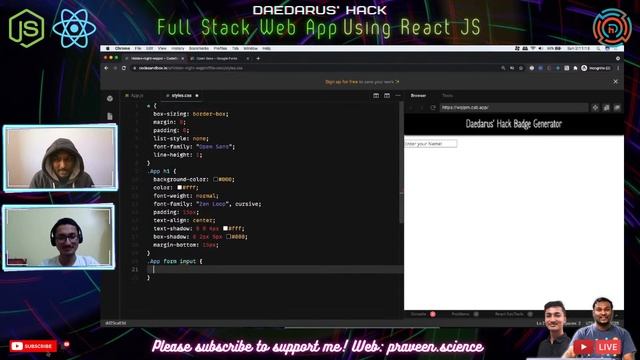This screenshot has height=360, width=640.
Task: Click the 'Sign up for free' link
Action: [341, 82]
